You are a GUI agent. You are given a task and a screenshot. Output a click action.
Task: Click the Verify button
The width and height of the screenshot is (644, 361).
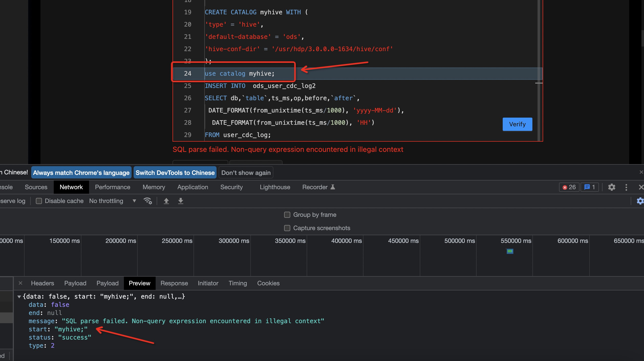tap(517, 124)
